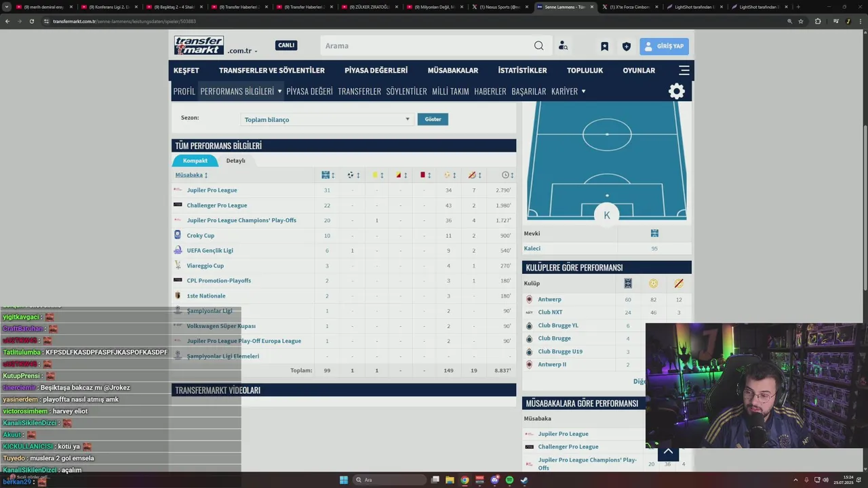Click the Antwerp club crest icon
The image size is (868, 488).
pyautogui.click(x=529, y=299)
